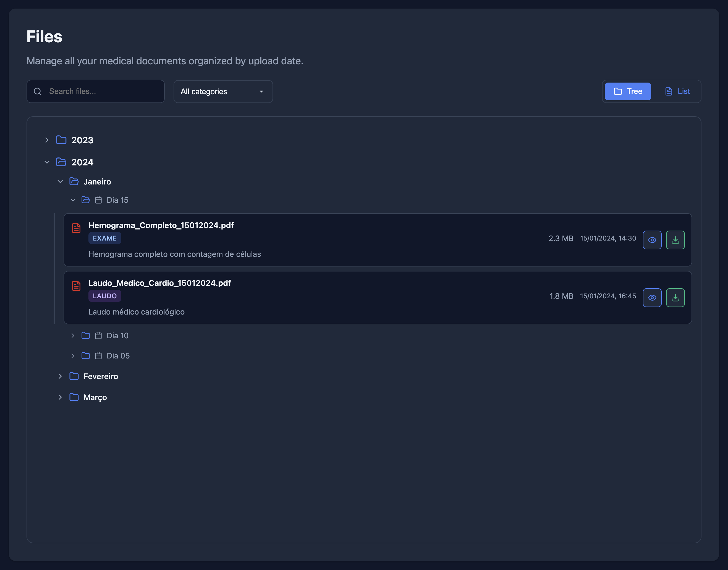Download the Laudo_Medico_Cardio file
728x570 pixels.
675,297
